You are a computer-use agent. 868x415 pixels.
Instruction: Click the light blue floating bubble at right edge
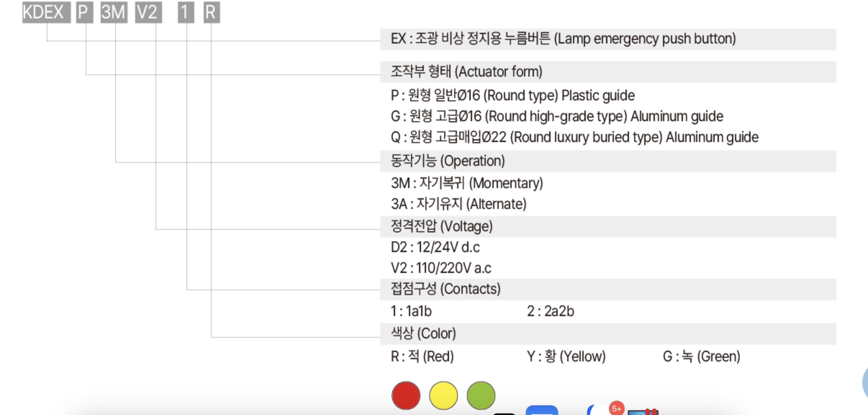[x=865, y=383]
